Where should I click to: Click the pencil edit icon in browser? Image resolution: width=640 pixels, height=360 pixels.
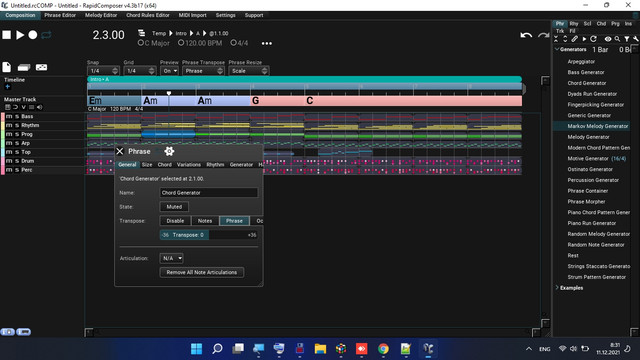click(574, 39)
